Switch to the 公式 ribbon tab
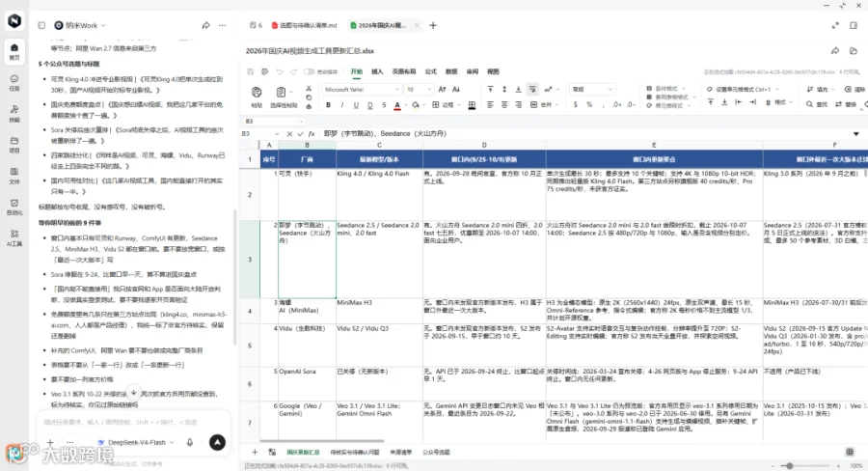Image resolution: width=868 pixels, height=471 pixels. pyautogui.click(x=431, y=71)
